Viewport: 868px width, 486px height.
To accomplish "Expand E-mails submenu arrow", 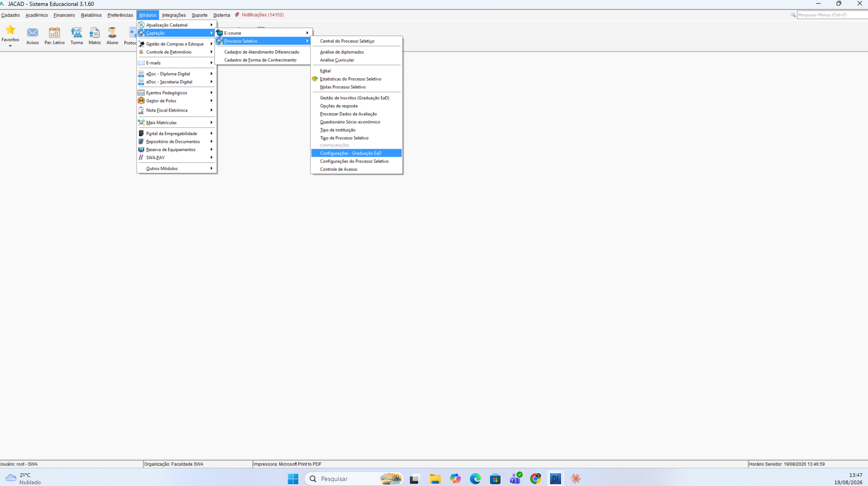I will point(211,63).
